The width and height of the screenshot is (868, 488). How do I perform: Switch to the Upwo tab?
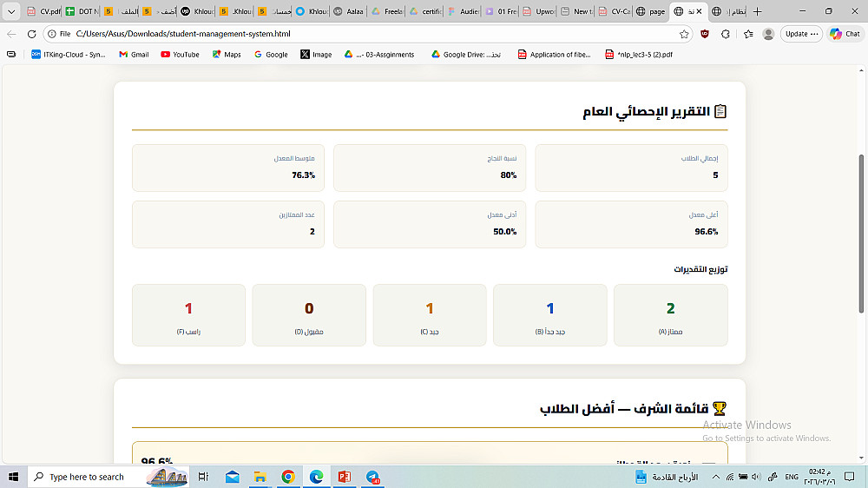coord(538,11)
